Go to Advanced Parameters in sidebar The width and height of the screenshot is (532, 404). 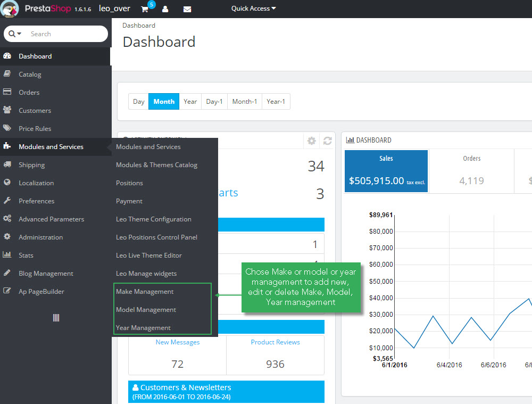point(51,219)
